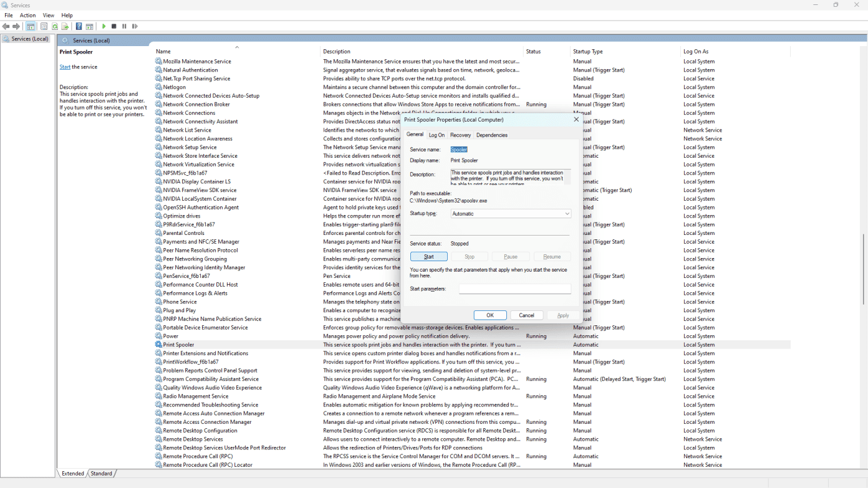Switch to the Recovery tab

(x=460, y=135)
